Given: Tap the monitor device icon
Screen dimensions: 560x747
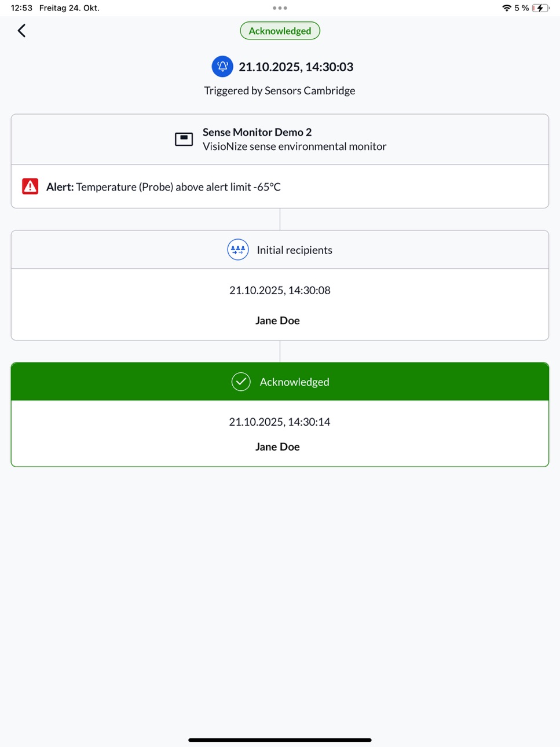Looking at the screenshot, I should pos(184,139).
